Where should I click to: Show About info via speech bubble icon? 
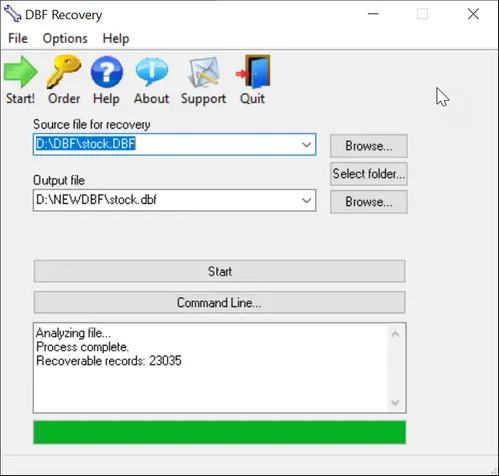(x=152, y=72)
